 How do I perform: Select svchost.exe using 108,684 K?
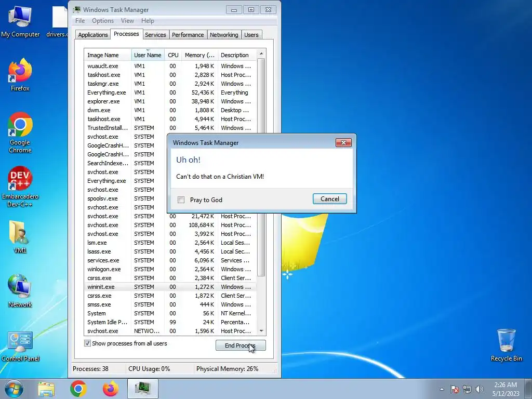(x=170, y=225)
